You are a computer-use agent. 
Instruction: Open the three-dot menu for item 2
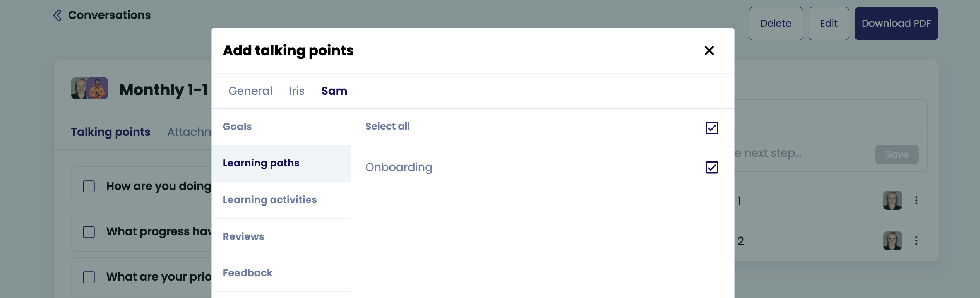916,241
